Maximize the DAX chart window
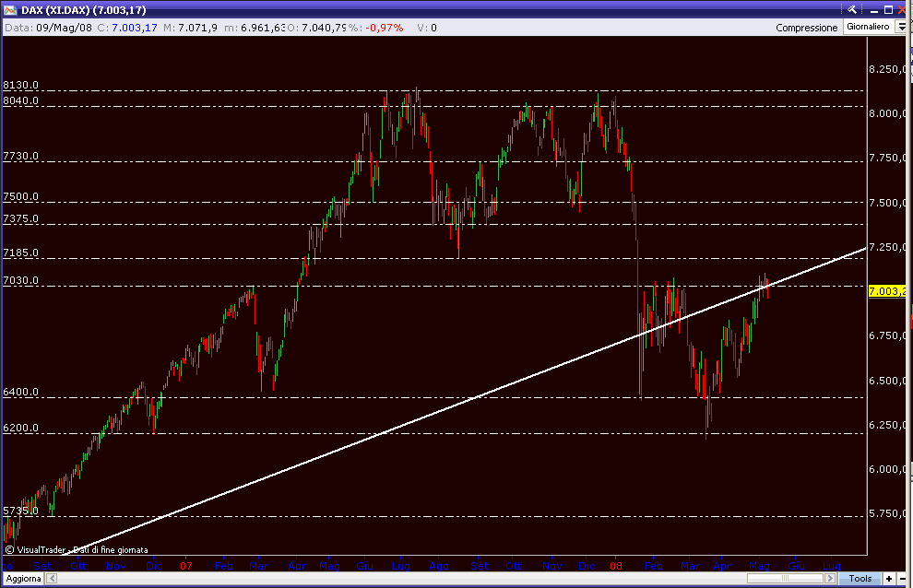Image resolution: width=913 pixels, height=588 pixels. click(887, 9)
